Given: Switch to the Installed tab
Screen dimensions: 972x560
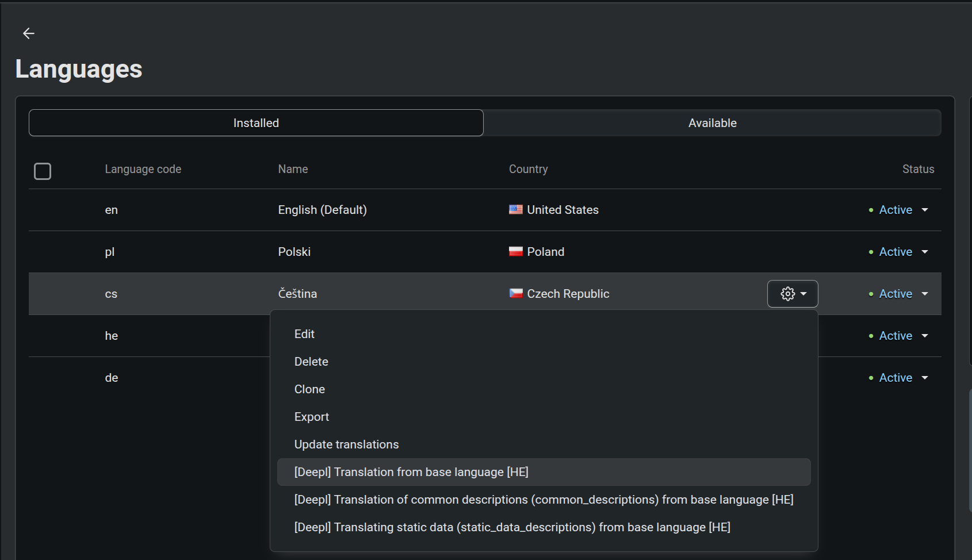Looking at the screenshot, I should (x=256, y=123).
